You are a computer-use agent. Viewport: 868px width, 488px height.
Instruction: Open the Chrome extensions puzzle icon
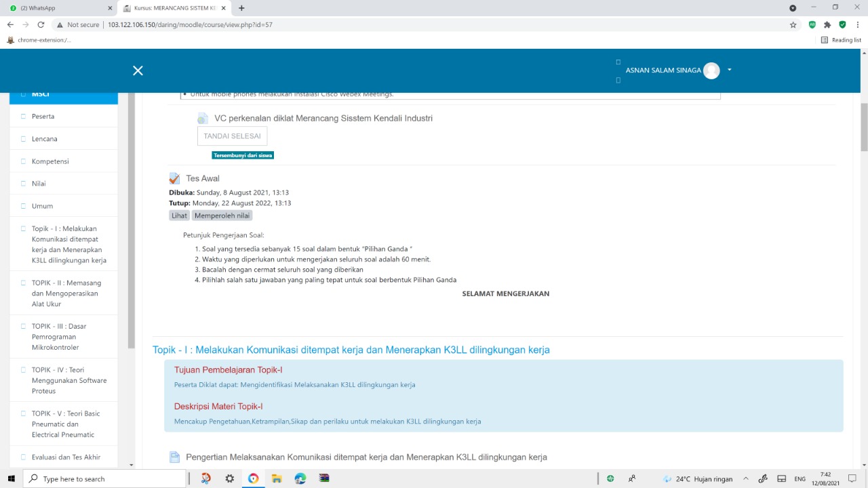(x=827, y=24)
